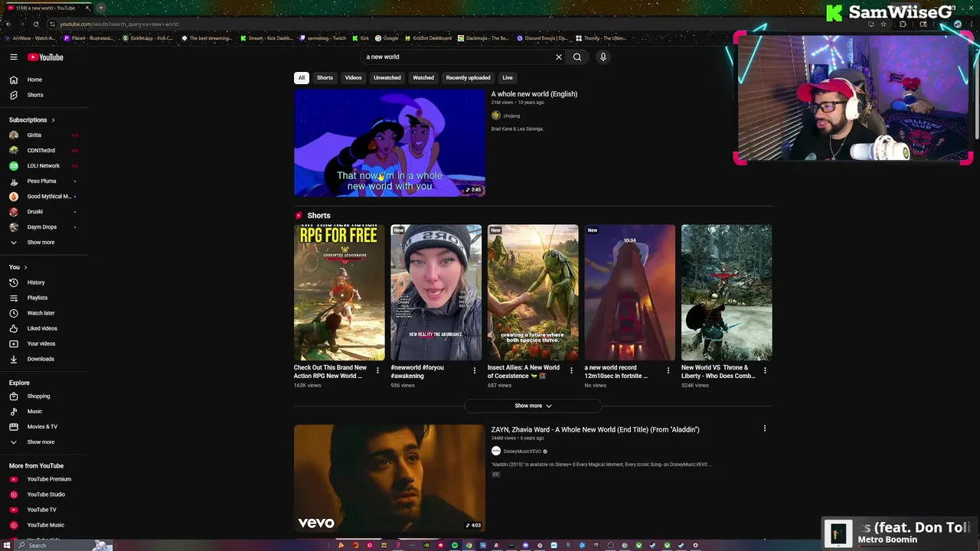
Task: Open the Daym Drops subscription channel
Action: (41, 227)
